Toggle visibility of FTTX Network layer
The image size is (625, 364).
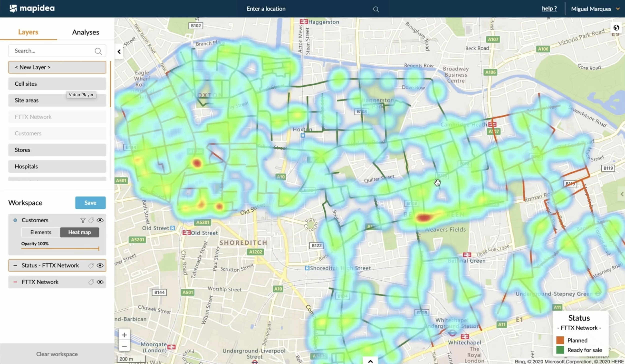click(x=100, y=282)
